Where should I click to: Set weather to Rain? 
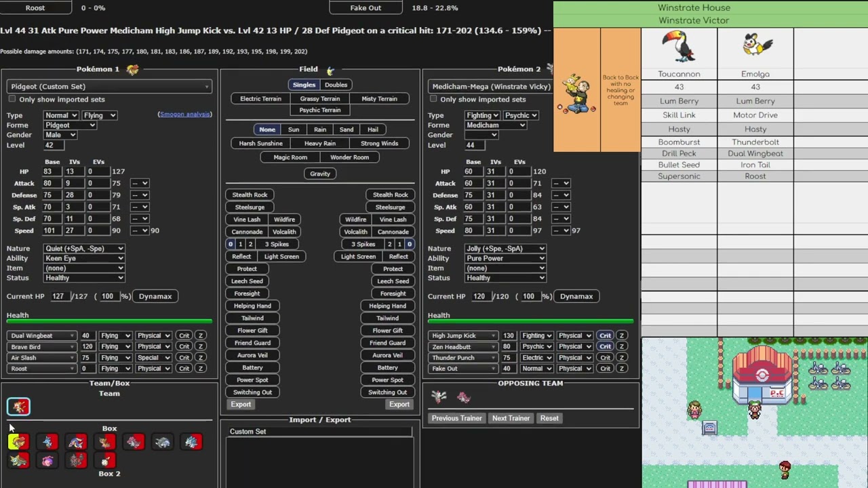(320, 129)
